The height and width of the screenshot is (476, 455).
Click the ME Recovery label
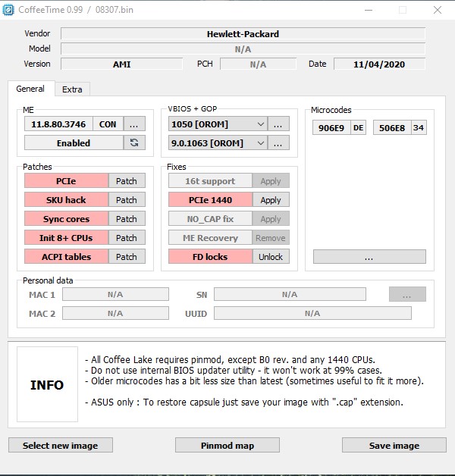click(210, 238)
